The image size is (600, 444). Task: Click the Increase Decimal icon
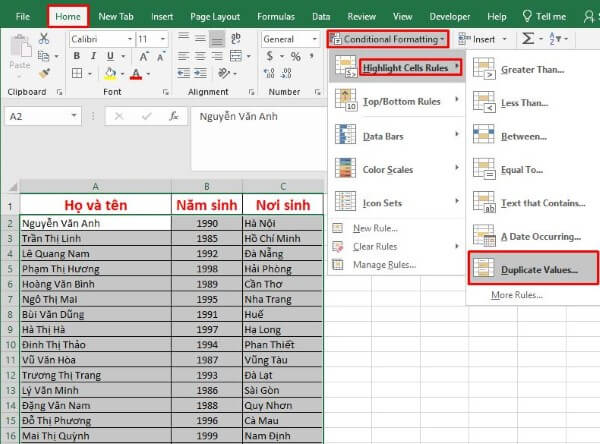coord(269,73)
